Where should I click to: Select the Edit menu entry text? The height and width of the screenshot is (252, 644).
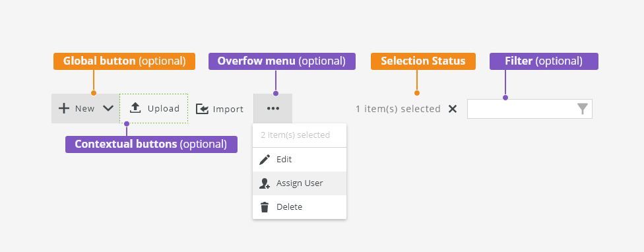[284, 159]
